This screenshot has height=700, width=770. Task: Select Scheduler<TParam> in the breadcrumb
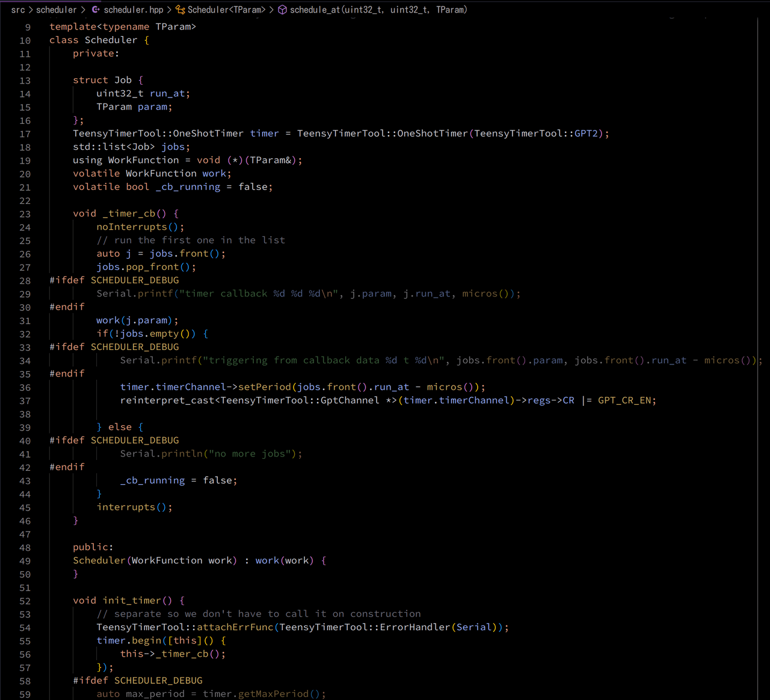coord(226,10)
